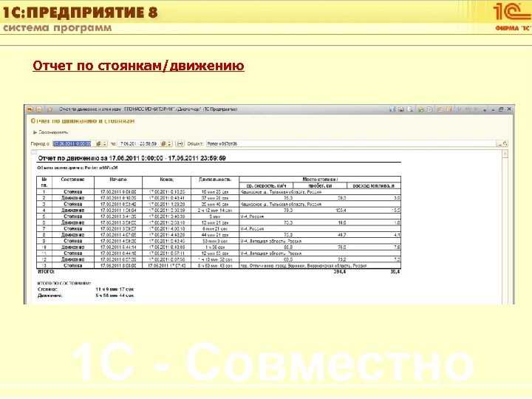This screenshot has width=532, height=399.
Task: Click the ellipsis choose button in Объект field
Action: click(x=499, y=144)
